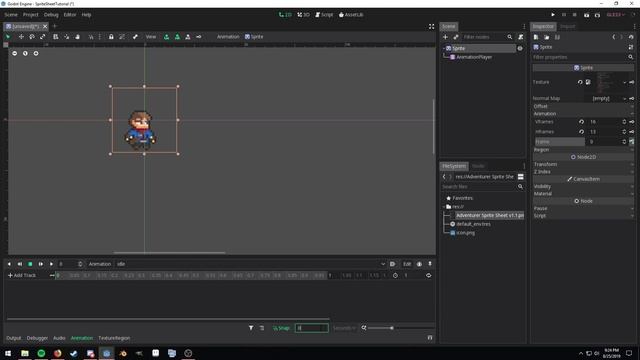This screenshot has height=360, width=640.
Task: Toggle onion skinning icon in animation panel
Action: point(419,264)
